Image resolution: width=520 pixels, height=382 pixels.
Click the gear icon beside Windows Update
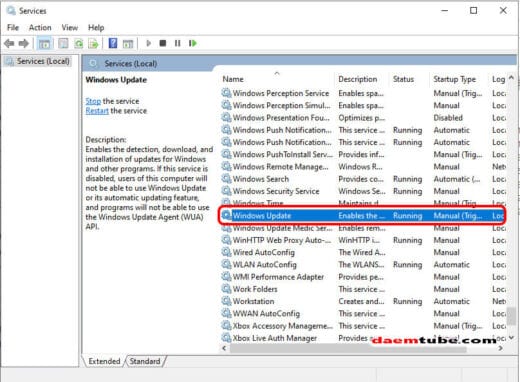point(226,216)
